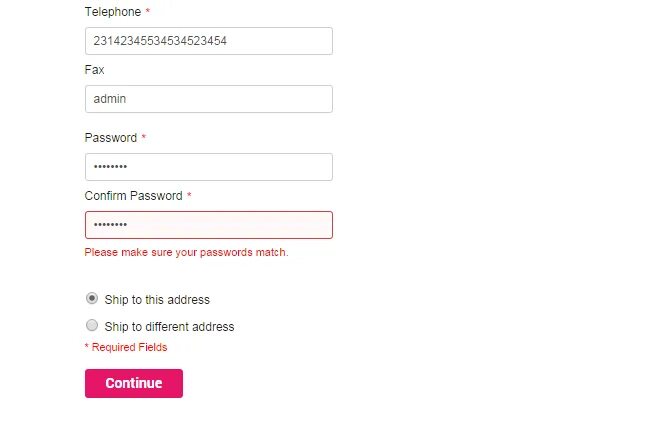Click the Required Fields note
The image size is (661, 422).
(129, 347)
